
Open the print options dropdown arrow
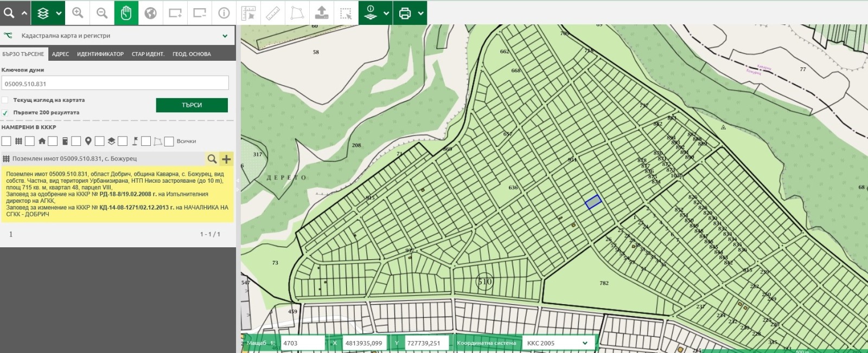(x=420, y=13)
